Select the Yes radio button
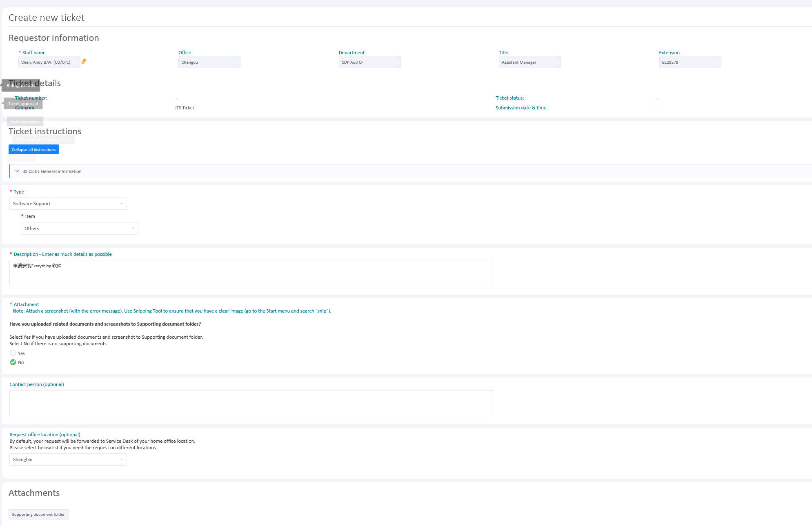 pos(13,353)
